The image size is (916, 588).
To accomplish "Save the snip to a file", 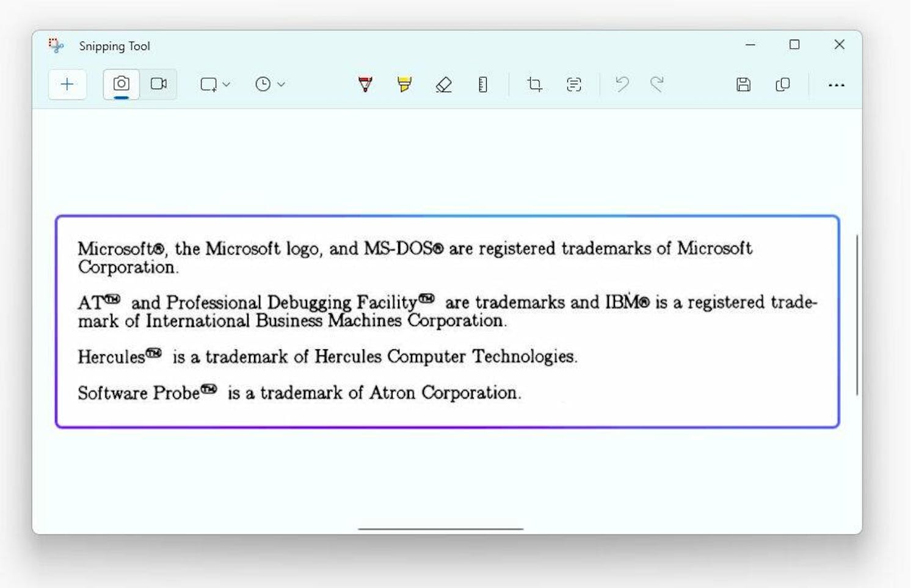I will click(743, 85).
